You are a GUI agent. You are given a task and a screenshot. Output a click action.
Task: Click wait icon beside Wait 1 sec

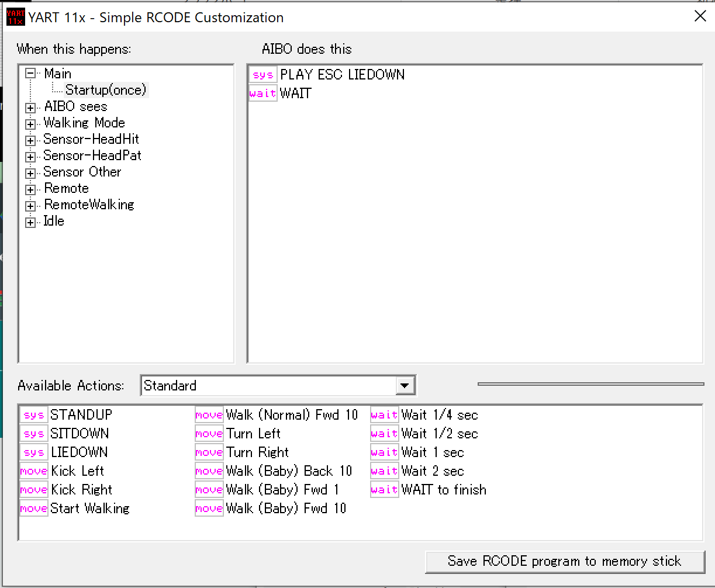(x=385, y=452)
